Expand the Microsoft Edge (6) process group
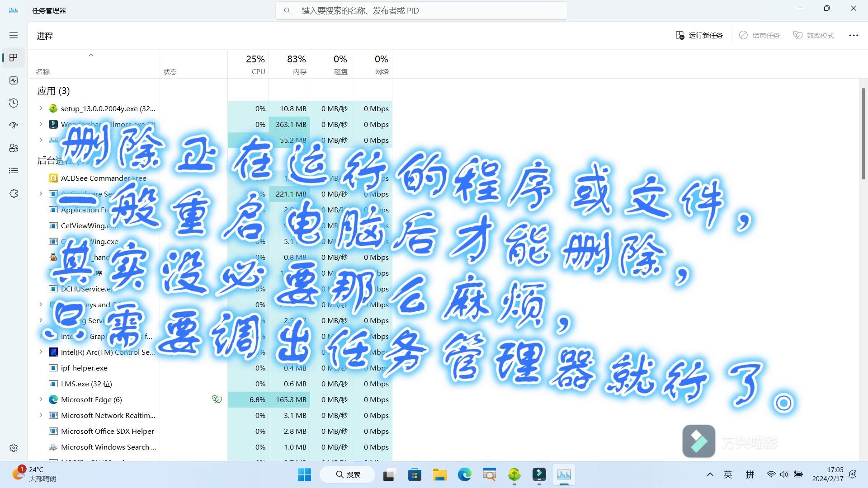The height and width of the screenshot is (488, 868). click(x=41, y=399)
